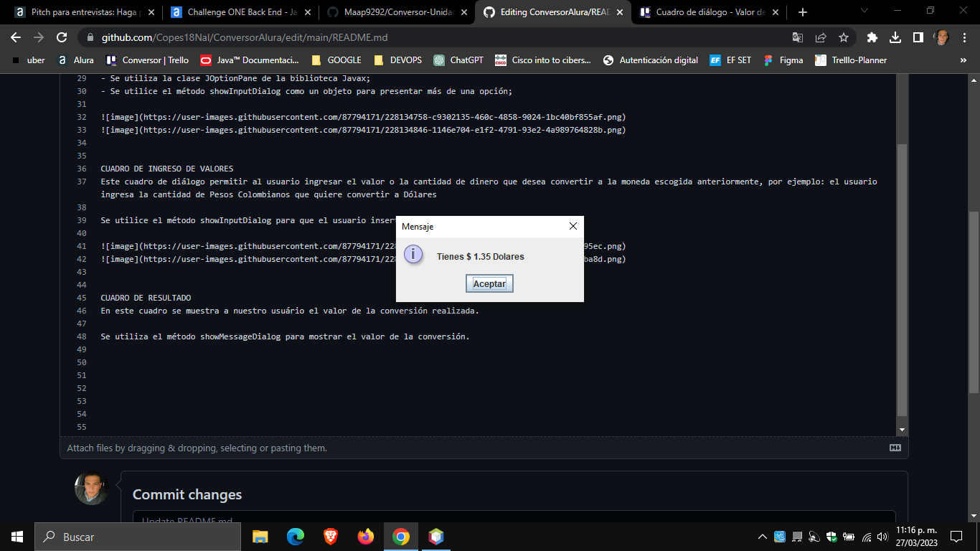Open Google Translate icon in the address bar

click(x=797, y=37)
